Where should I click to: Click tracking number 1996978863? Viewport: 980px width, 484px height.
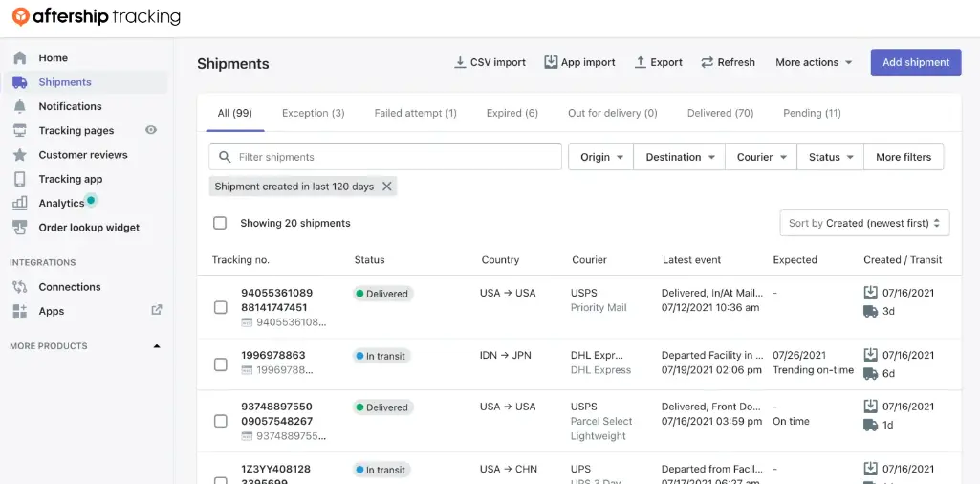[x=273, y=355]
